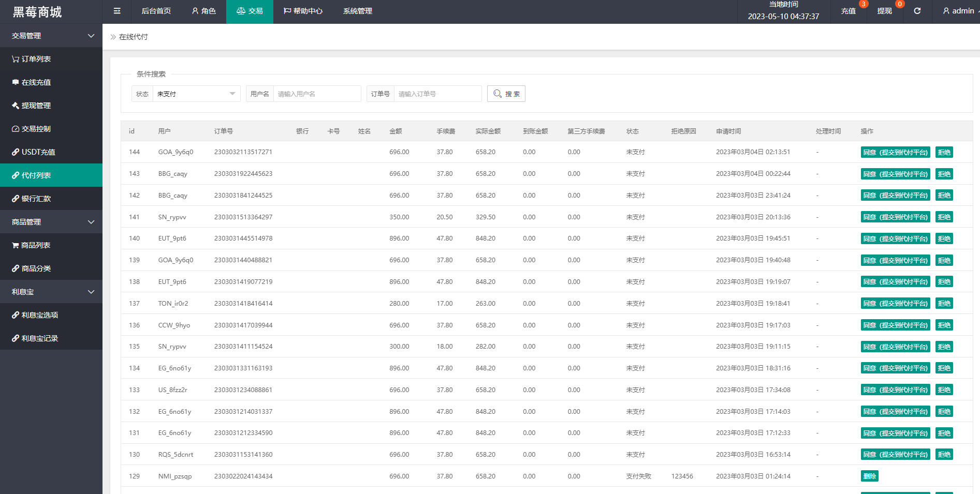Click the refresh icon in top bar

click(917, 11)
